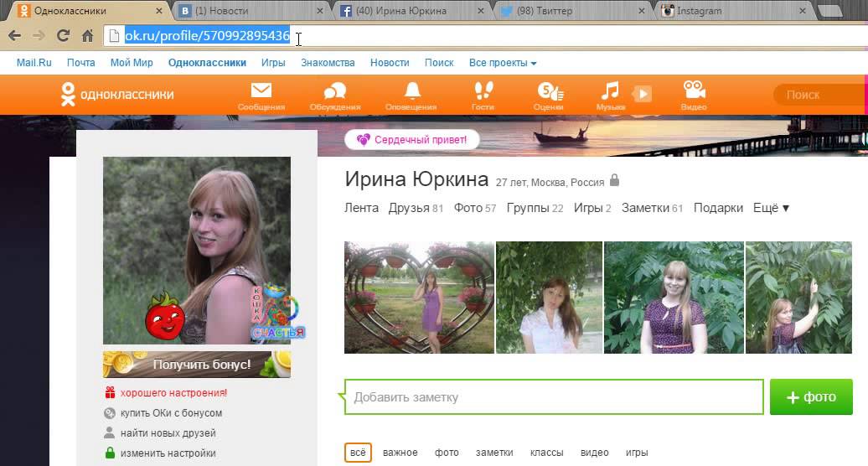Image resolution: width=868 pixels, height=466 pixels.
Task: Click the person icon for найти новых друзей
Action: (110, 432)
